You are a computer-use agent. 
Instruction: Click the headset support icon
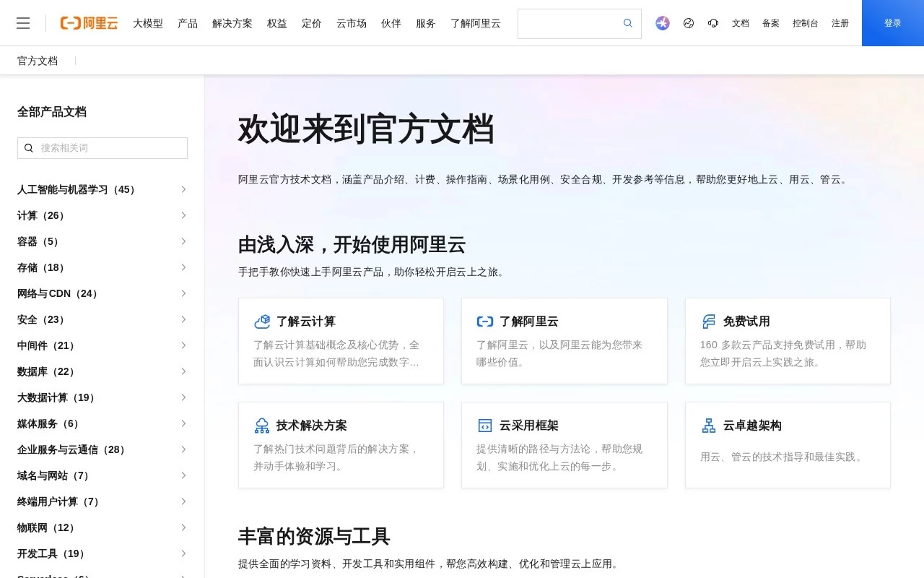pyautogui.click(x=713, y=23)
